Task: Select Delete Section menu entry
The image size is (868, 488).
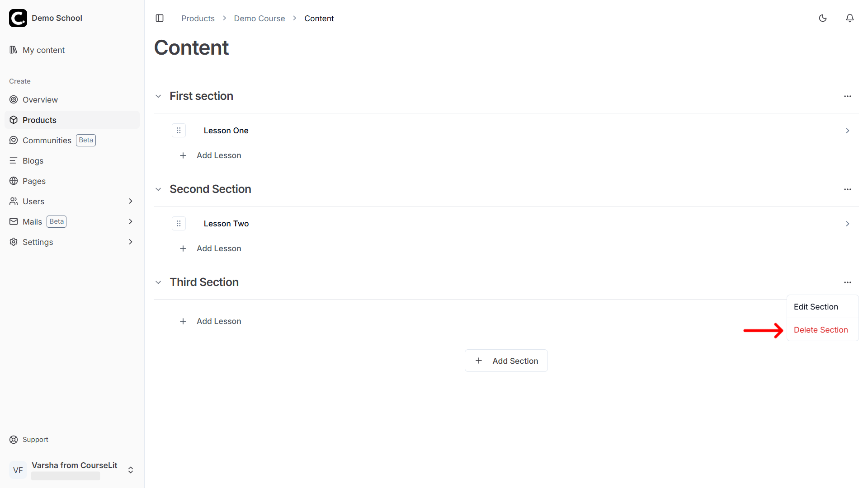Action: click(821, 330)
